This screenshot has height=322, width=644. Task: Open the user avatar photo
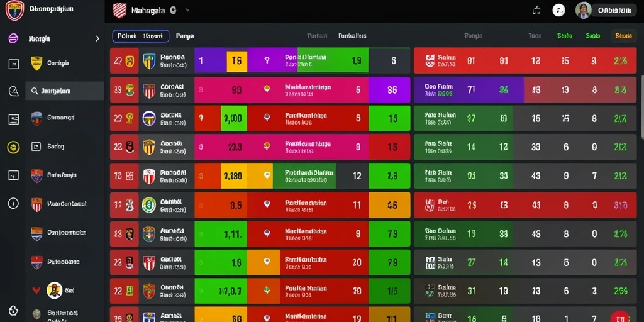click(x=583, y=10)
